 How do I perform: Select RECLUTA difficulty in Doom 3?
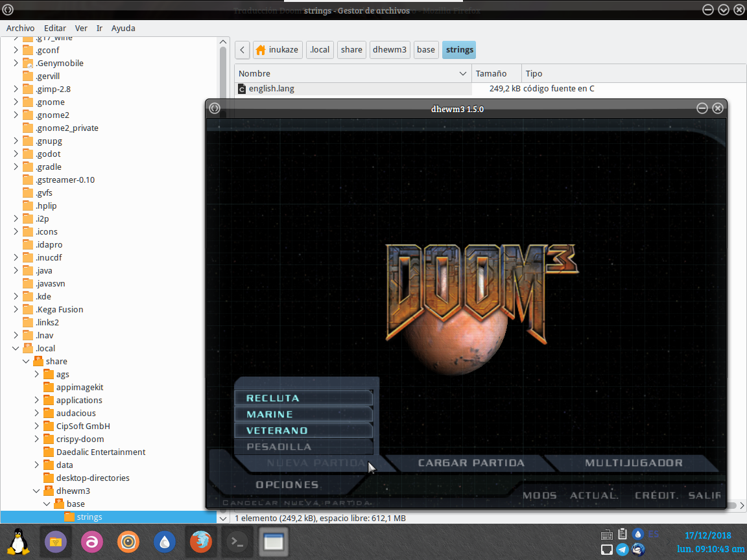coord(303,398)
